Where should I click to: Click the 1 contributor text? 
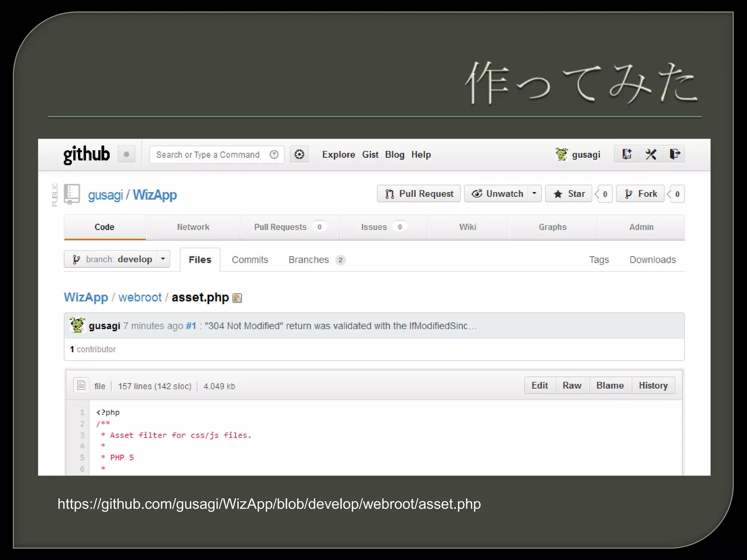[x=93, y=349]
